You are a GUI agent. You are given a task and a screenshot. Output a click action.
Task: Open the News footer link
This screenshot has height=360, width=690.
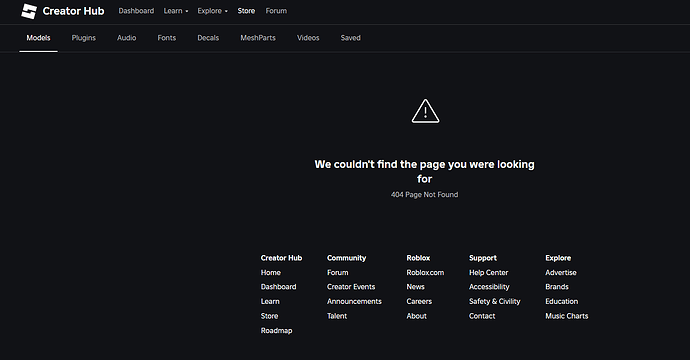(x=415, y=287)
